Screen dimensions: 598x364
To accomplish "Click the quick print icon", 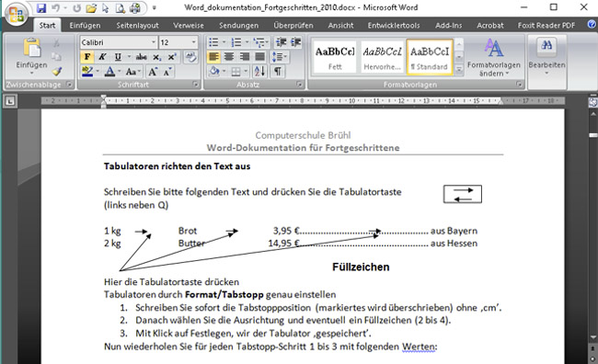I will tap(134, 8).
